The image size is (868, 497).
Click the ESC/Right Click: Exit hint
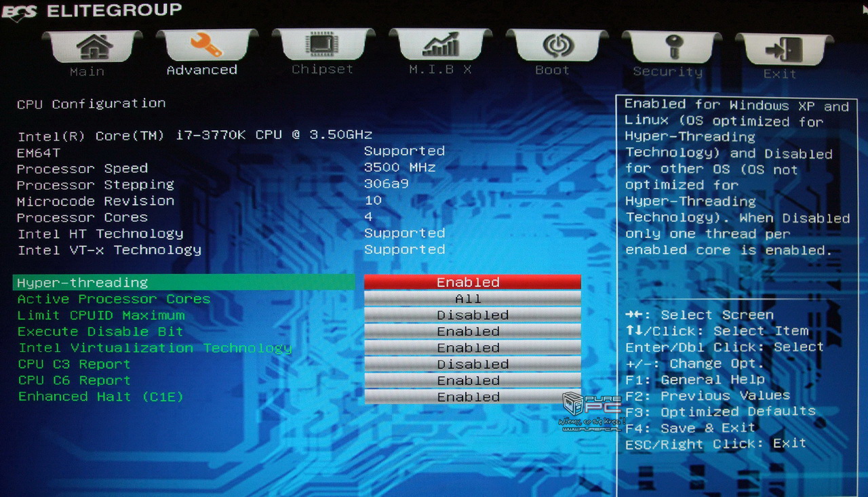(715, 444)
